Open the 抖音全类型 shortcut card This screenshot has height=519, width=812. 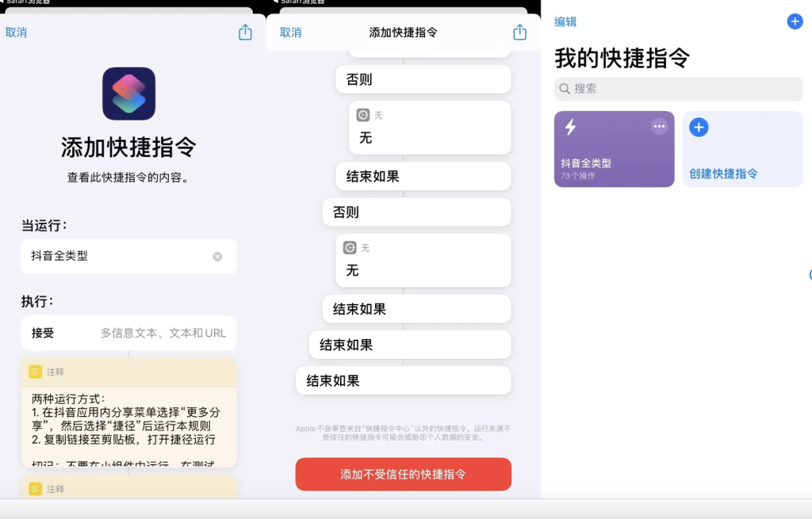(x=615, y=149)
